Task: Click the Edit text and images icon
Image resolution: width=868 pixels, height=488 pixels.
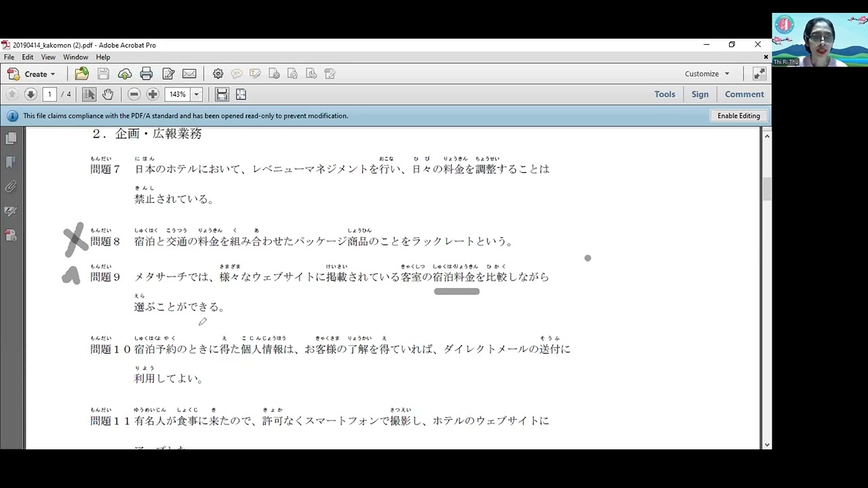Action: coord(168,74)
